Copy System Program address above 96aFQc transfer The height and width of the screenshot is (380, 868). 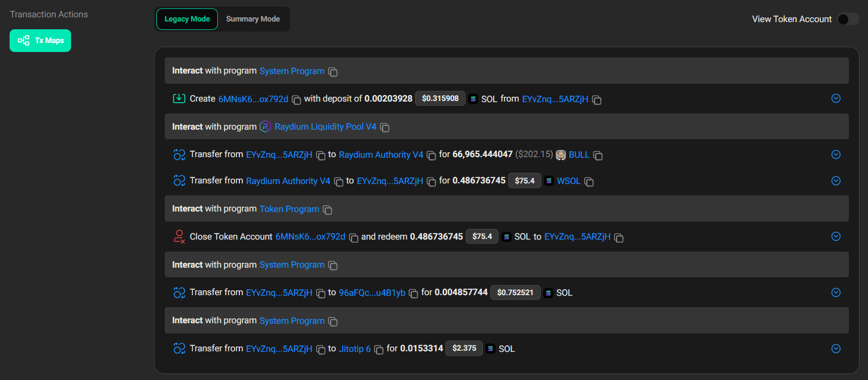(333, 265)
